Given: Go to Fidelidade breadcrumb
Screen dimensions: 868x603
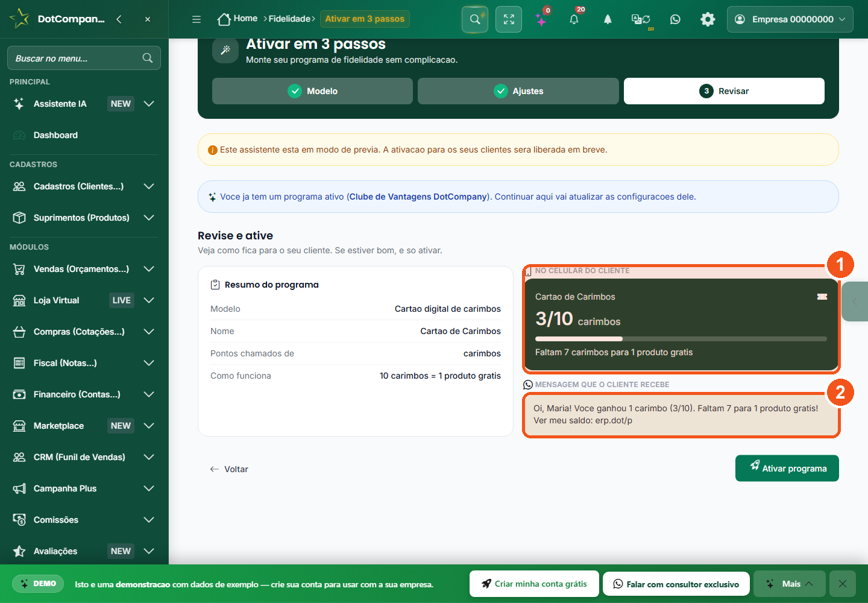Looking at the screenshot, I should click(289, 19).
